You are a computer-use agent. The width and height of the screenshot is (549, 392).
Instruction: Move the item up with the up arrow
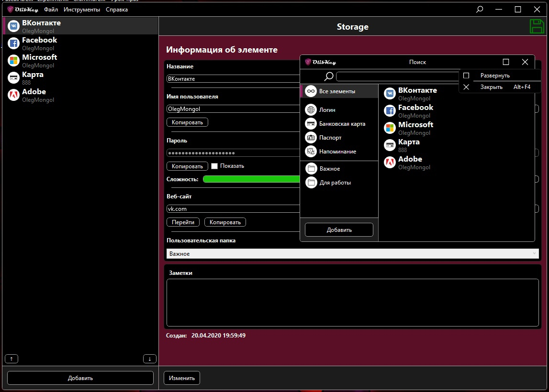click(x=11, y=359)
